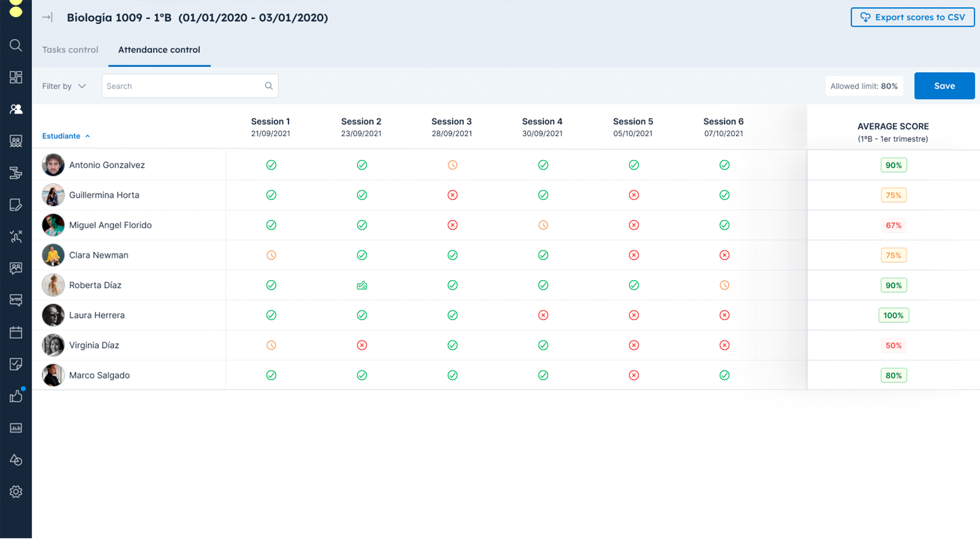Click the Allowed limit: 80% box
Image resolution: width=980 pixels, height=539 pixels.
pos(864,86)
